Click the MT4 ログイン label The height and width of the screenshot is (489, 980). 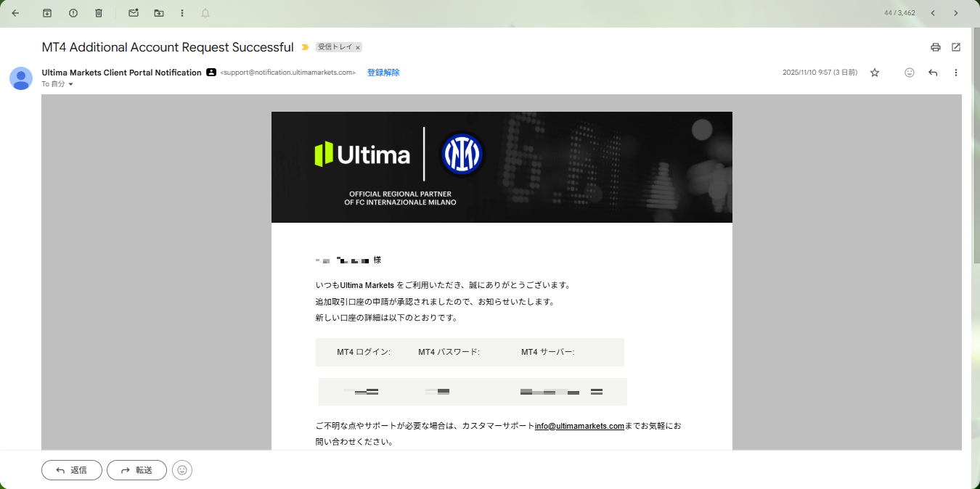click(x=364, y=352)
